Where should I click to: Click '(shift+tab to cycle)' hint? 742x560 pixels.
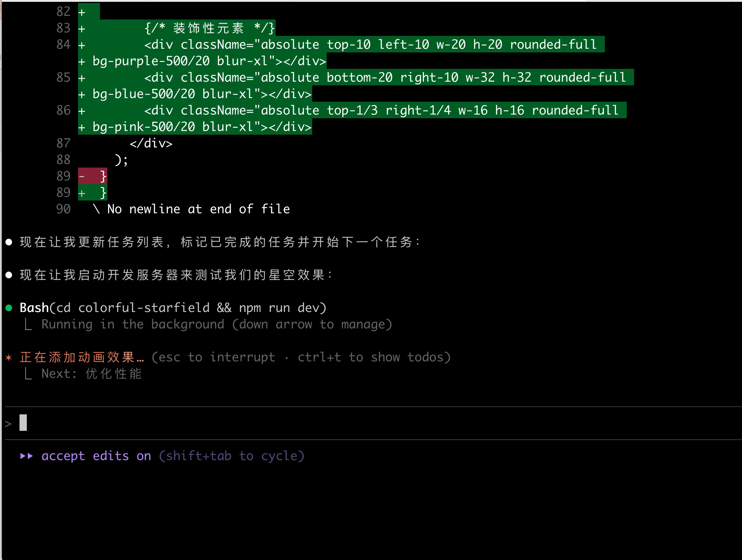231,456
